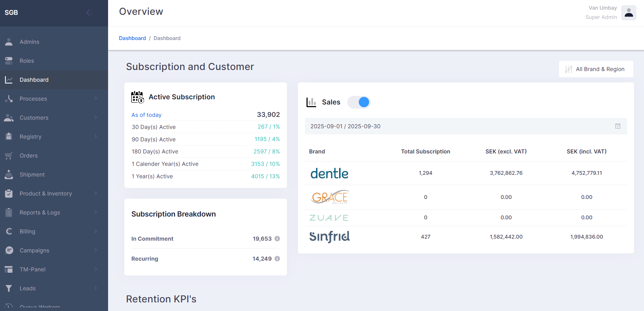
Task: Click the Admins person icon
Action: click(x=9, y=42)
